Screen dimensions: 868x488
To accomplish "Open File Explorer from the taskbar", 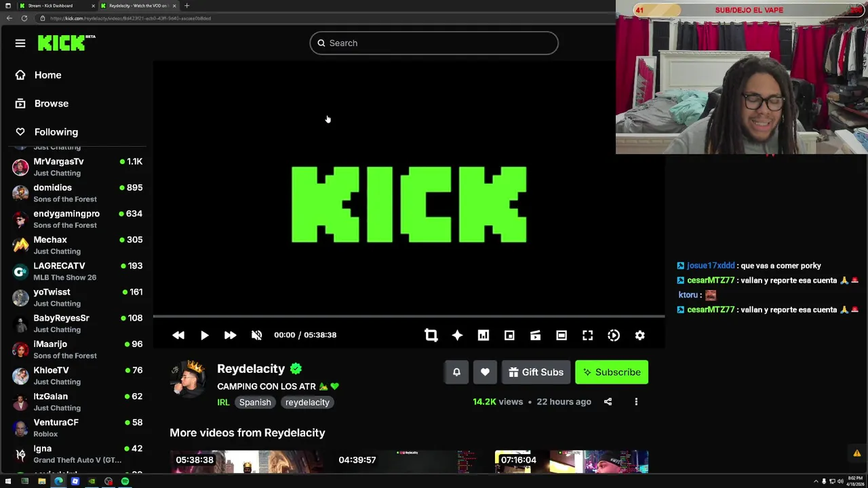I will [x=41, y=481].
